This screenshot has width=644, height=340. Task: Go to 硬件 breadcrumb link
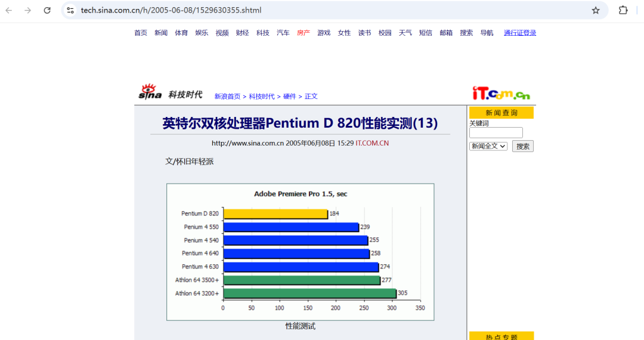(x=290, y=97)
